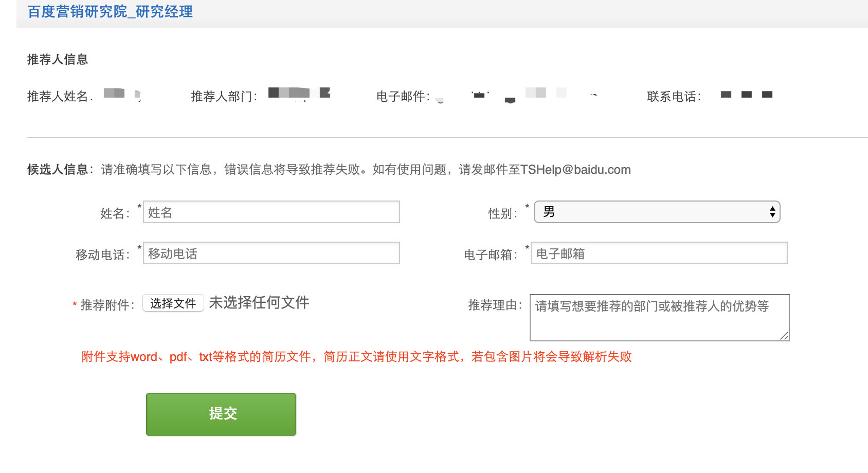This screenshot has height=473, width=868.
Task: Click the 推荐人姓名 label
Action: (60, 97)
